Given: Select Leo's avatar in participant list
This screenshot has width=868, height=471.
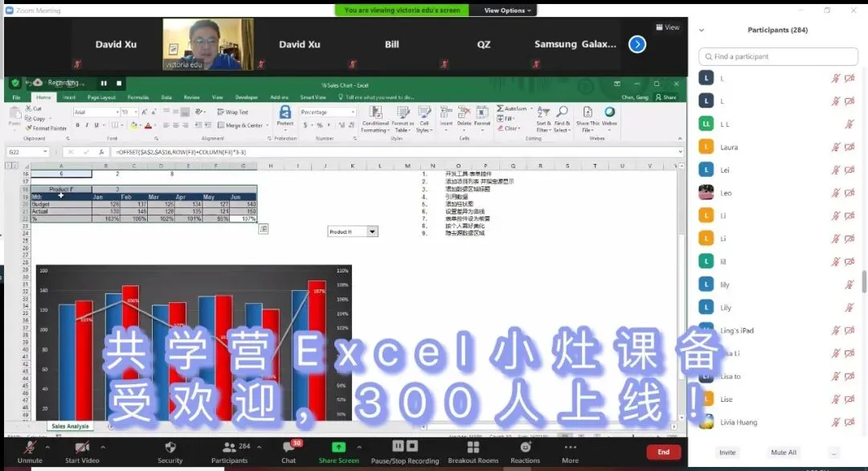Looking at the screenshot, I should (706, 193).
